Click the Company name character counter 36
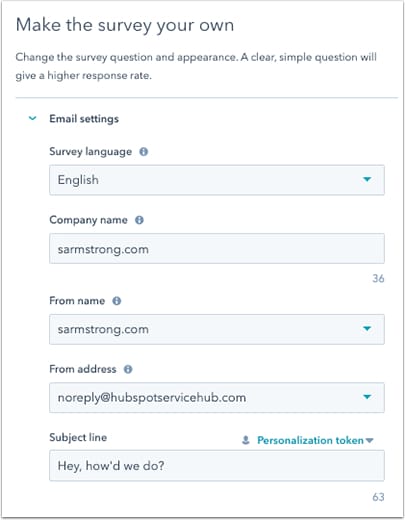 tap(378, 278)
